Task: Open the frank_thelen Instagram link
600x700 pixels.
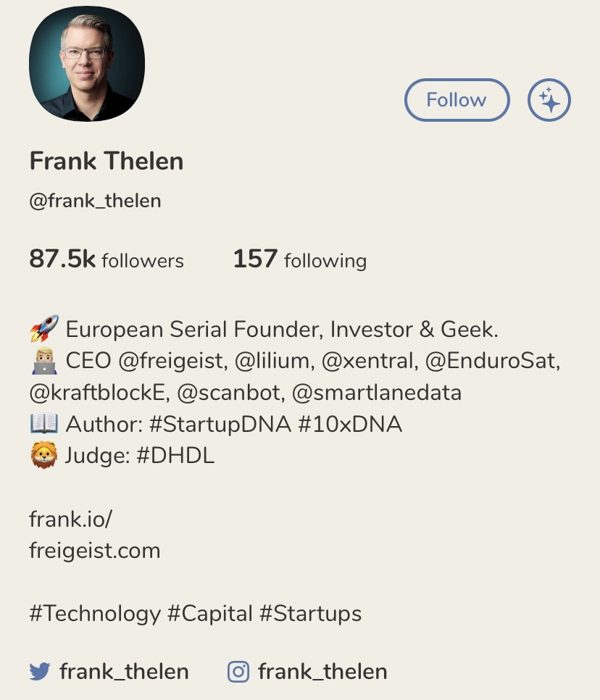Action: coord(322,672)
